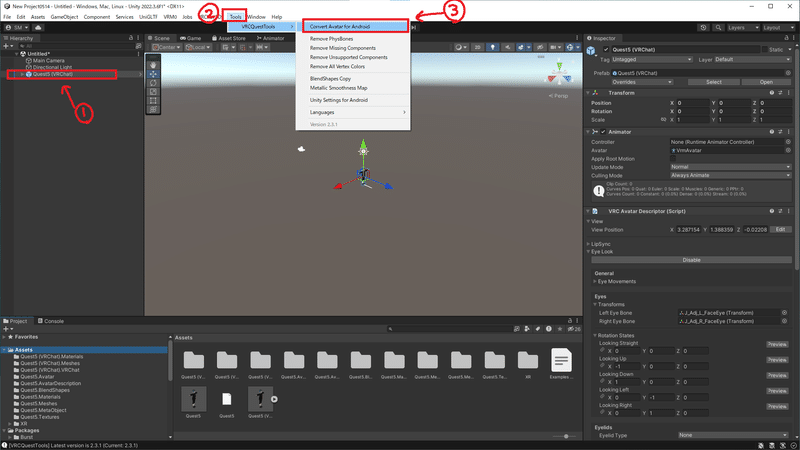Select the Transform tool in Scene

click(x=153, y=109)
